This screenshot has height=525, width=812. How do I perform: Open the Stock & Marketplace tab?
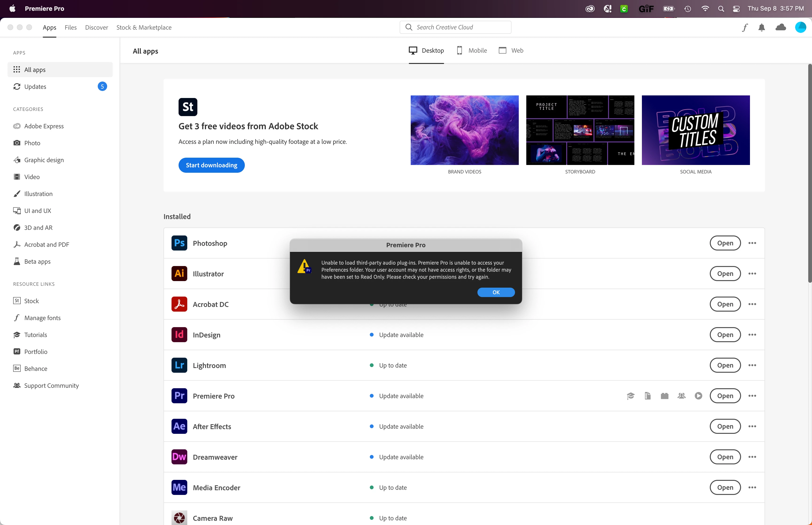(144, 28)
